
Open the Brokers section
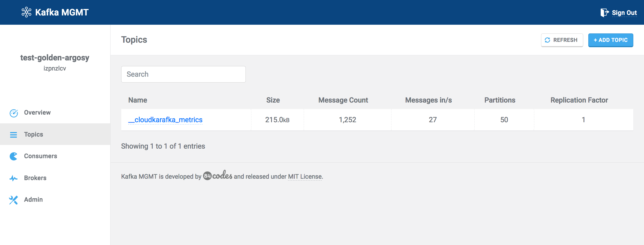pos(55,178)
